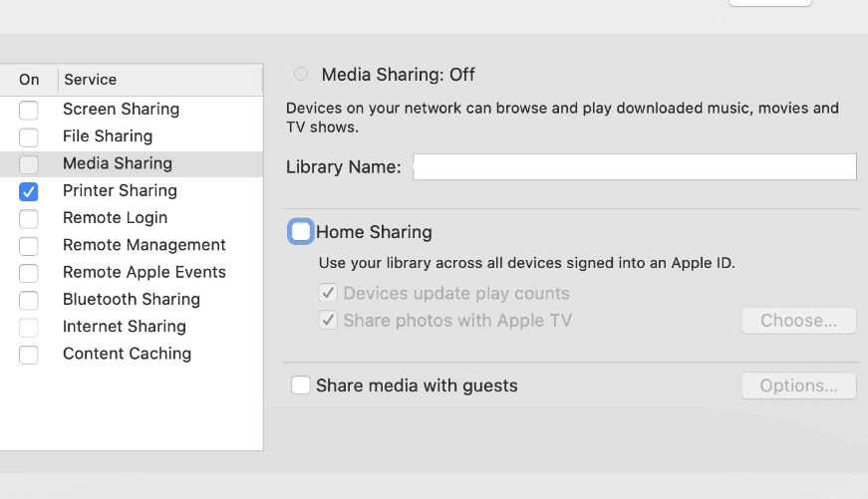Image resolution: width=868 pixels, height=499 pixels.
Task: Enable Remote Apple Events checkbox
Action: pyautogui.click(x=29, y=273)
